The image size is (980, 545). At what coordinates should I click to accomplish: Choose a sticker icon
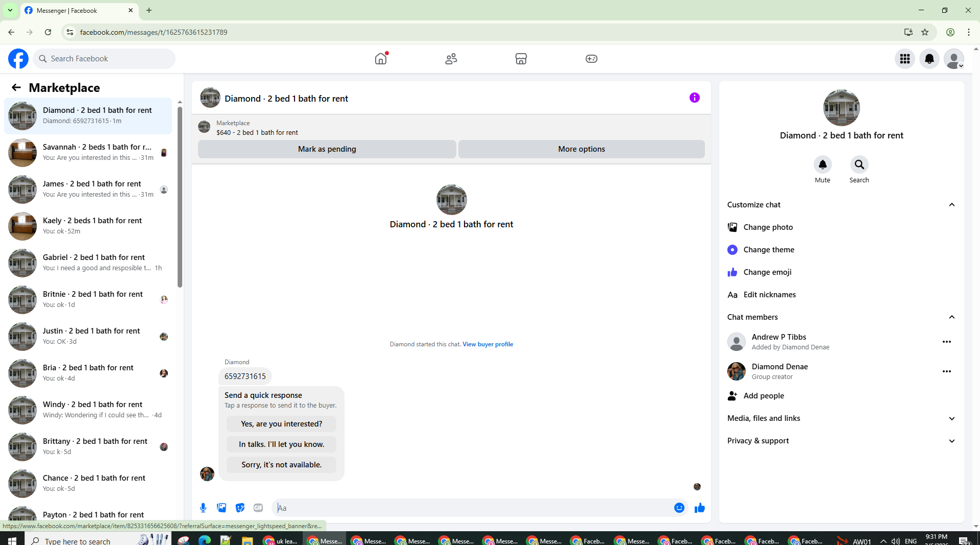[x=240, y=508]
